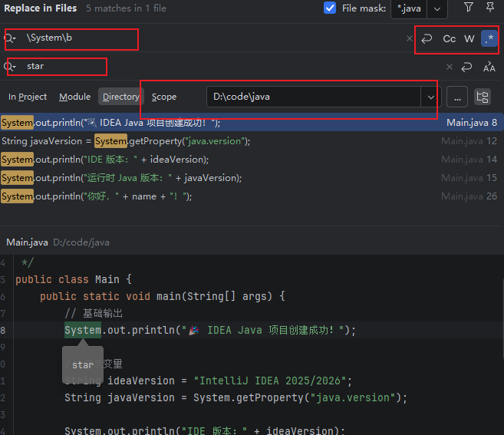Toggle the recursive directory search icon
This screenshot has width=504, height=435.
point(483,97)
